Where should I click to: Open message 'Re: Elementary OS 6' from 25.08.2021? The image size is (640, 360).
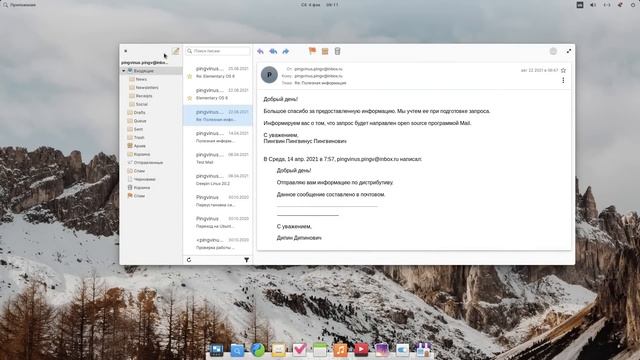218,72
